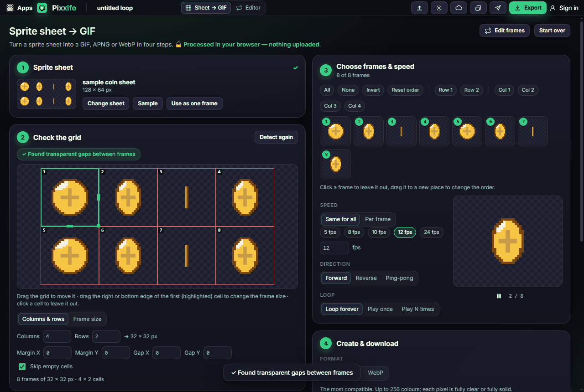Toggle frame 8 thumbnail
The width and height of the screenshot is (584, 392).
336,164
